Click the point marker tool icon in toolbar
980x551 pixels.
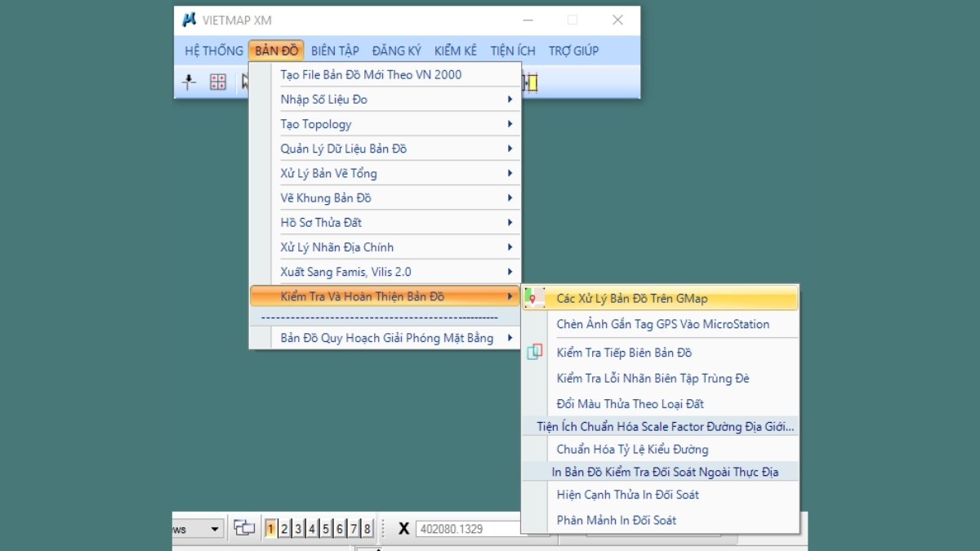[189, 82]
